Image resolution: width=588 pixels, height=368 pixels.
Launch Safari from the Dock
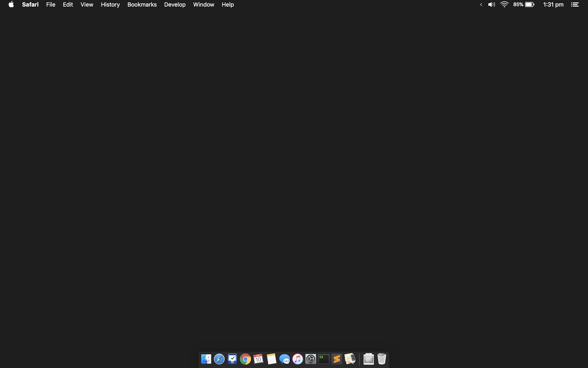[x=219, y=359]
